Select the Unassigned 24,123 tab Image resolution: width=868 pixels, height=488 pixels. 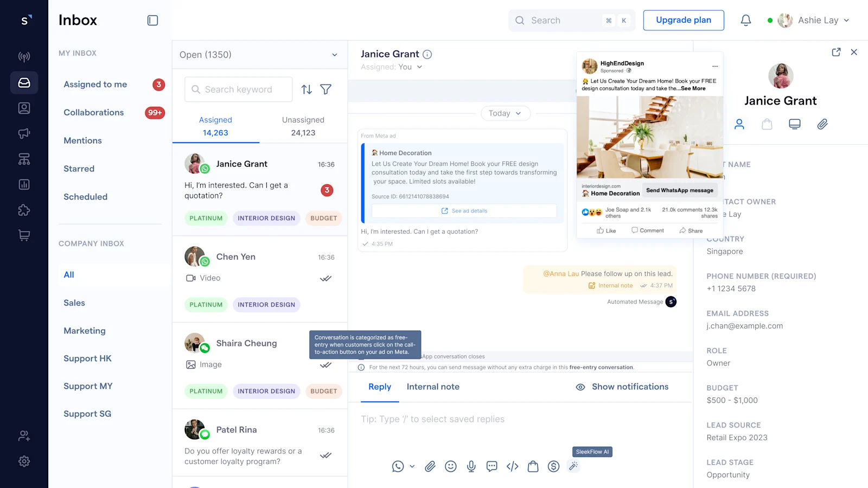303,126
